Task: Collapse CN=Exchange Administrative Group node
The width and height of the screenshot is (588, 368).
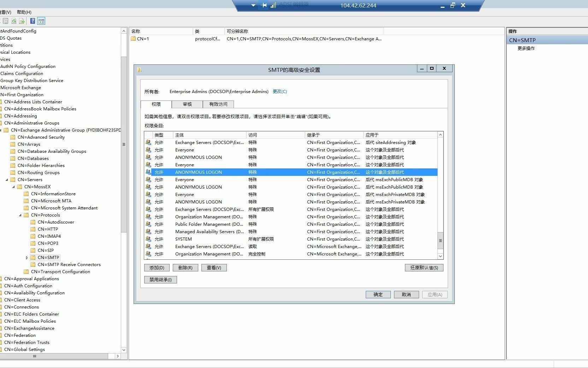Action: coord(1,130)
